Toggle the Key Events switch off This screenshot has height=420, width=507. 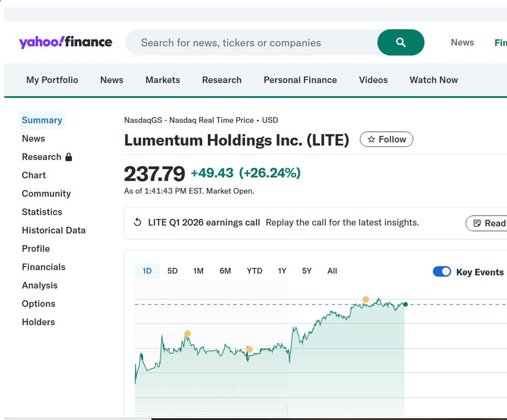(442, 271)
